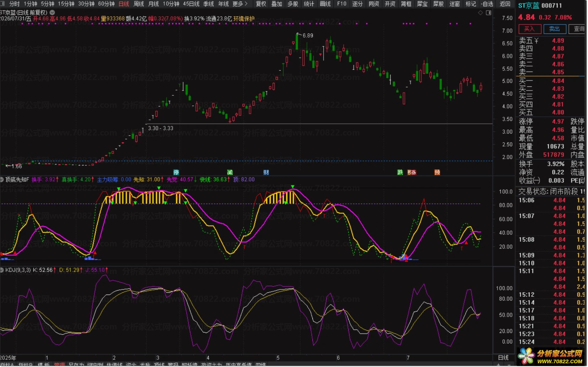Click the 涨停 limit-up price 4.97

click(x=558, y=121)
